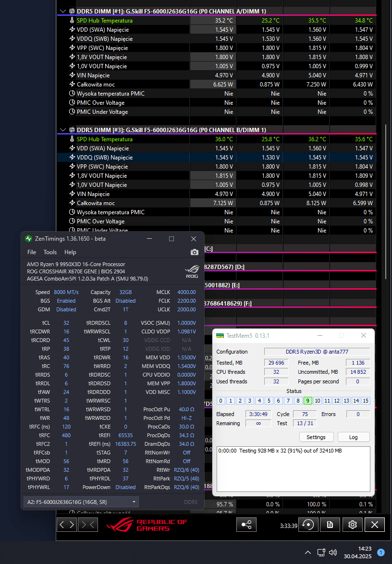This screenshot has height=564, width=392.
Task: Open ZenTimings Help menu
Action: coord(70,252)
